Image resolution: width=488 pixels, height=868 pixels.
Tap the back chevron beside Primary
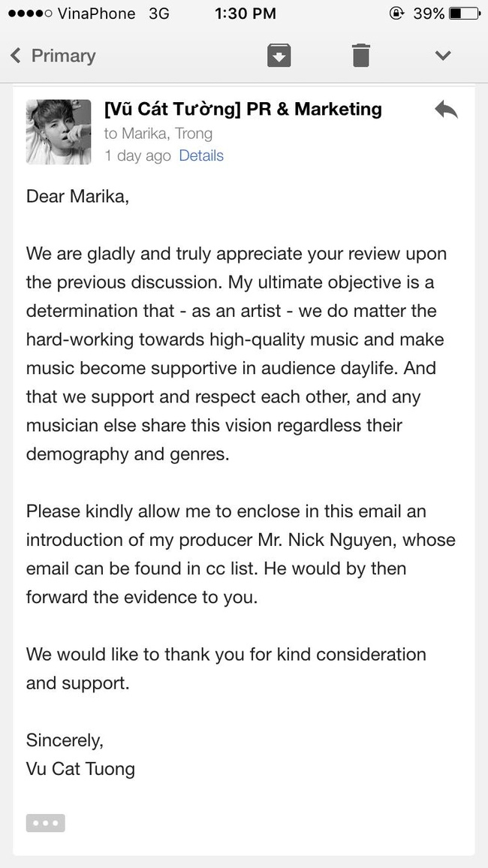coord(16,56)
